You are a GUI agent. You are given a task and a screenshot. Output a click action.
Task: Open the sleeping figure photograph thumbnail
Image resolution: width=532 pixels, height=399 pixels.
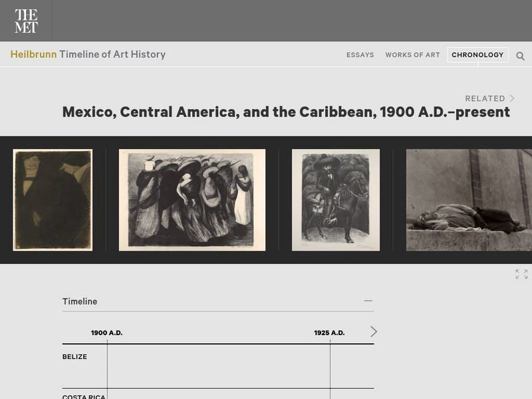(x=465, y=201)
